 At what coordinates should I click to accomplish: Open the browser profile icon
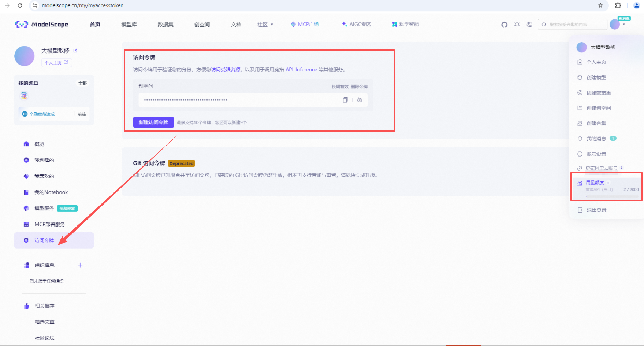pos(636,5)
